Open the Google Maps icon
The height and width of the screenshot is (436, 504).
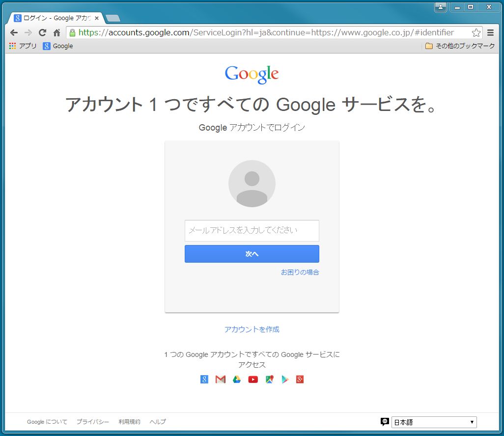(270, 380)
